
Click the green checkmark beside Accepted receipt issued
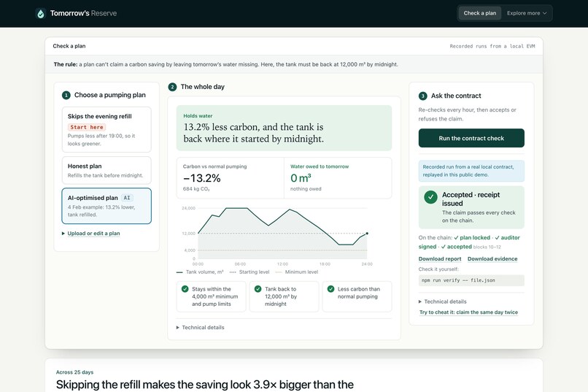pyautogui.click(x=430, y=197)
